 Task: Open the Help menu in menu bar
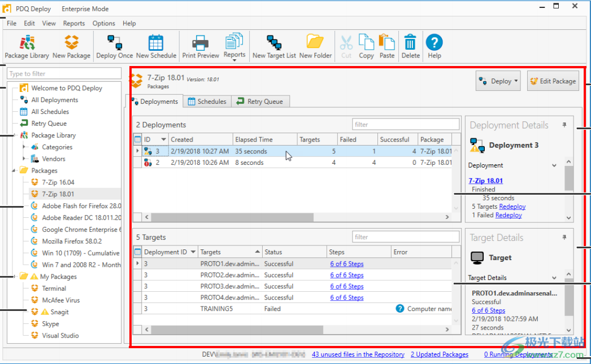(x=129, y=23)
